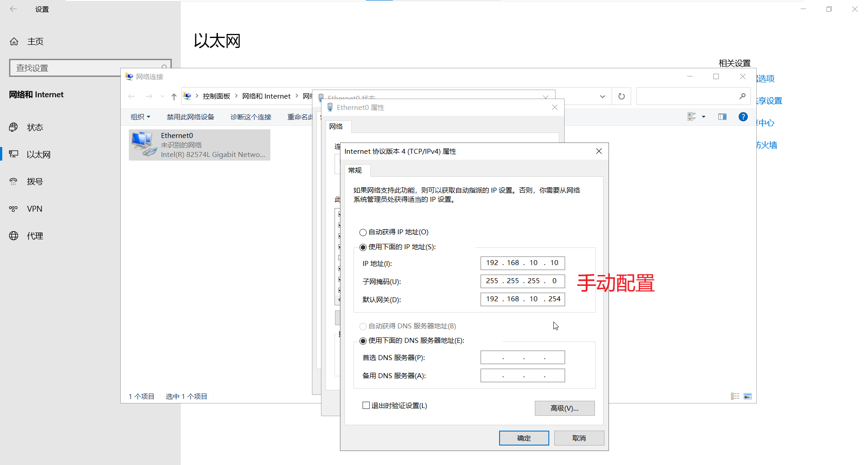Select 自动获得 IP 地址 radio button
Viewport: 868px width, 465px height.
[x=363, y=232]
